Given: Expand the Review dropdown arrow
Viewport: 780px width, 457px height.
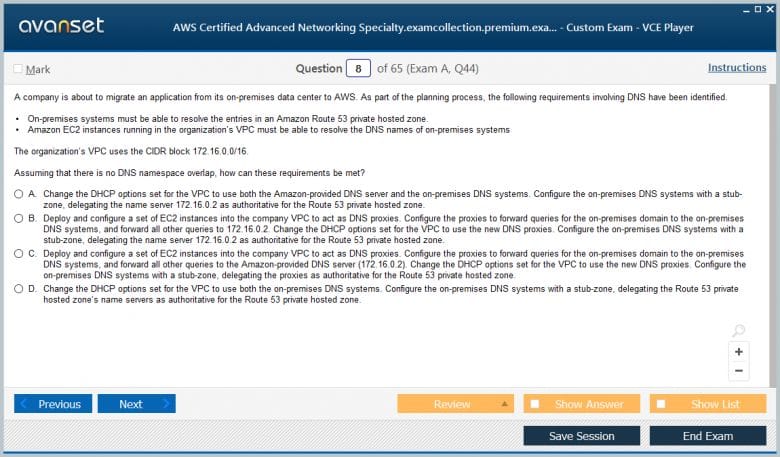Looking at the screenshot, I should (505, 404).
